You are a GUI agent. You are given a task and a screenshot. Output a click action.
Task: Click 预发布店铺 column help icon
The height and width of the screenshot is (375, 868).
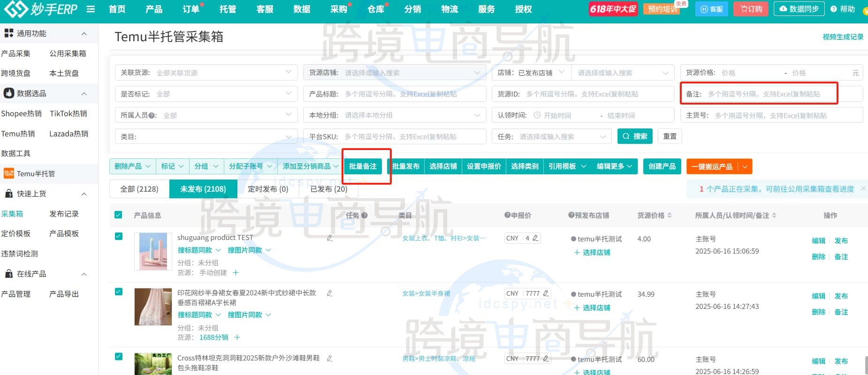(571, 215)
